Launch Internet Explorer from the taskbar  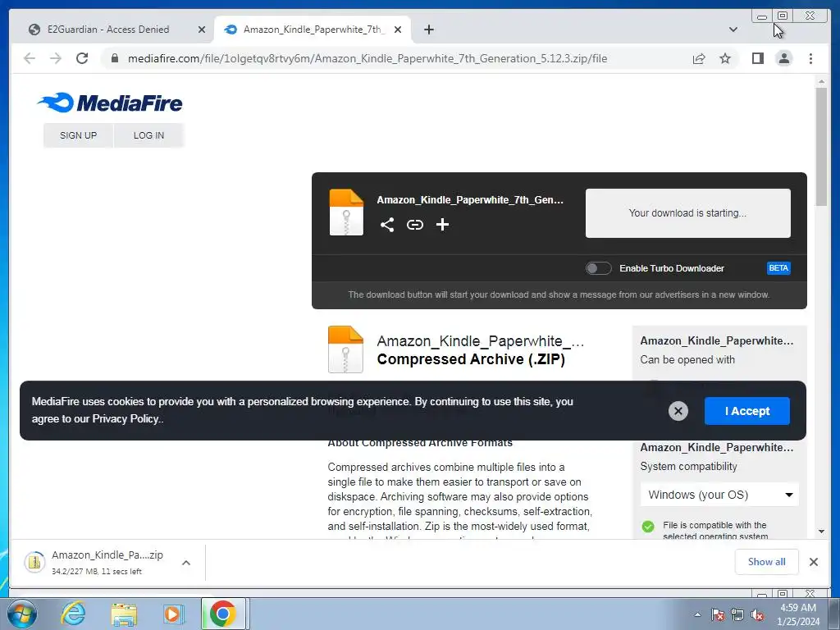click(73, 614)
